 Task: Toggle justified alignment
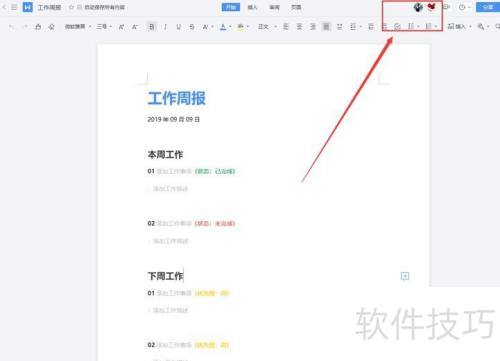coord(326,27)
